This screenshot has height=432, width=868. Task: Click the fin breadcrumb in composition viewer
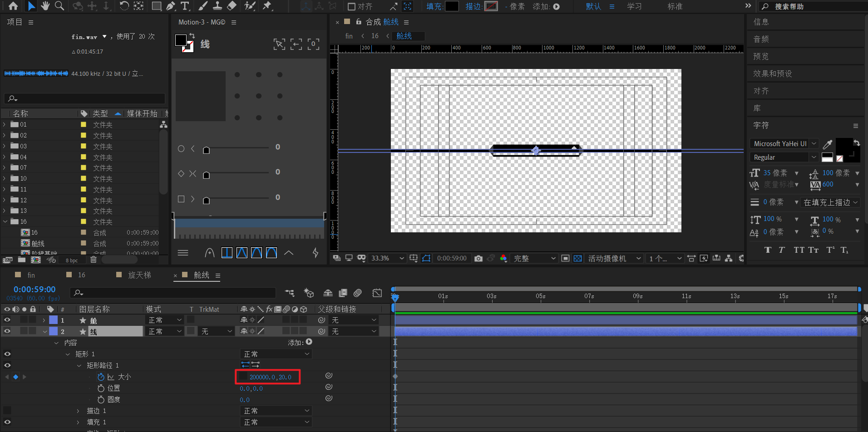pyautogui.click(x=349, y=36)
